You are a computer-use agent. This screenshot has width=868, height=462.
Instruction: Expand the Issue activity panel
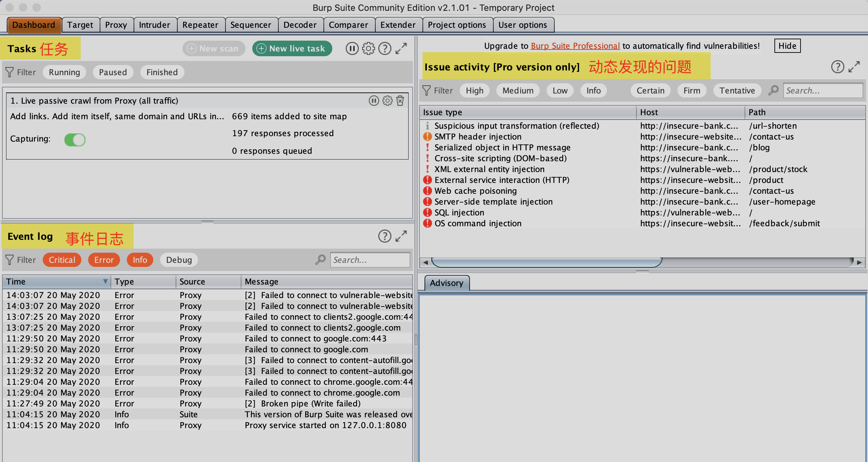(854, 67)
